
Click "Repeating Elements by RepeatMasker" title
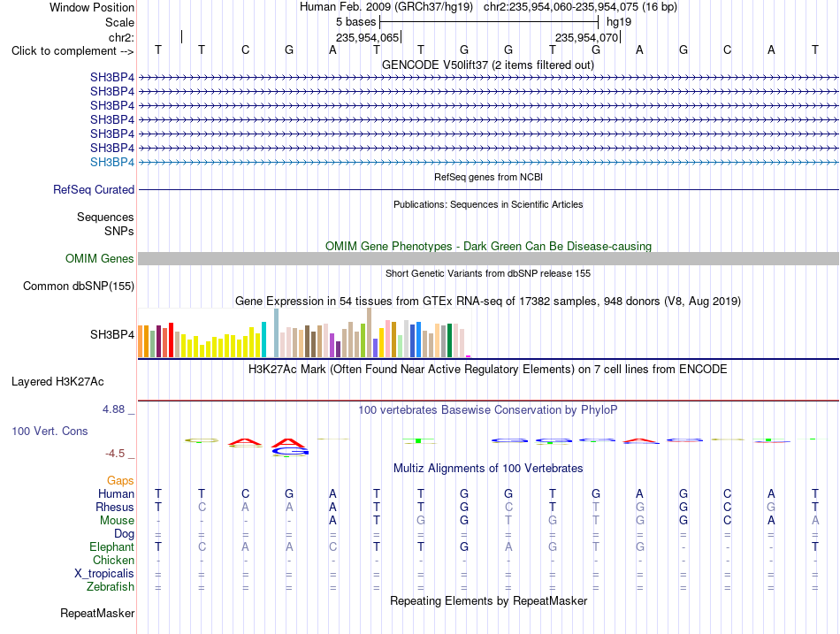click(x=489, y=600)
